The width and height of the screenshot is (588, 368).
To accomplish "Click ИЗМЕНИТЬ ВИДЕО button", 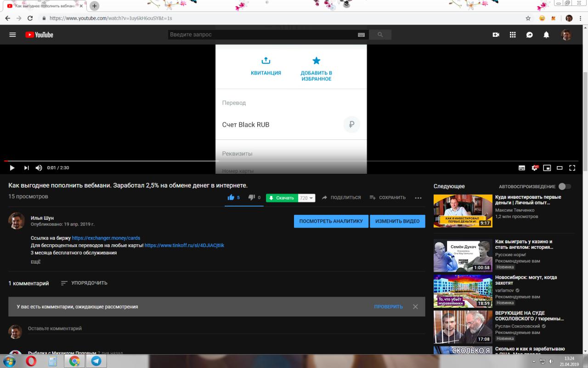I will tap(397, 221).
